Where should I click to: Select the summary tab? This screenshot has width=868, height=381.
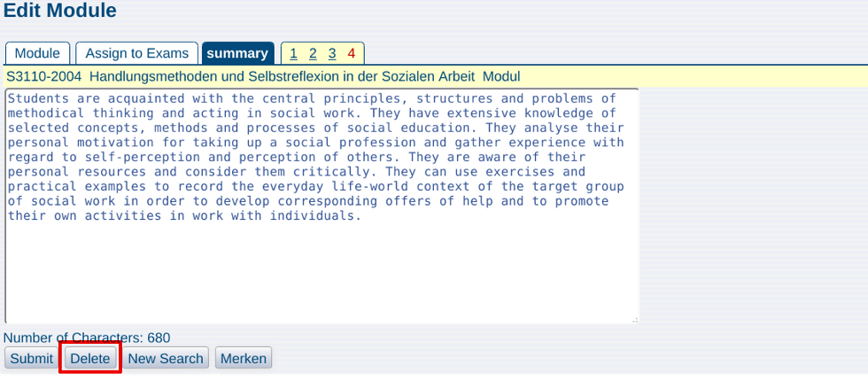(237, 53)
